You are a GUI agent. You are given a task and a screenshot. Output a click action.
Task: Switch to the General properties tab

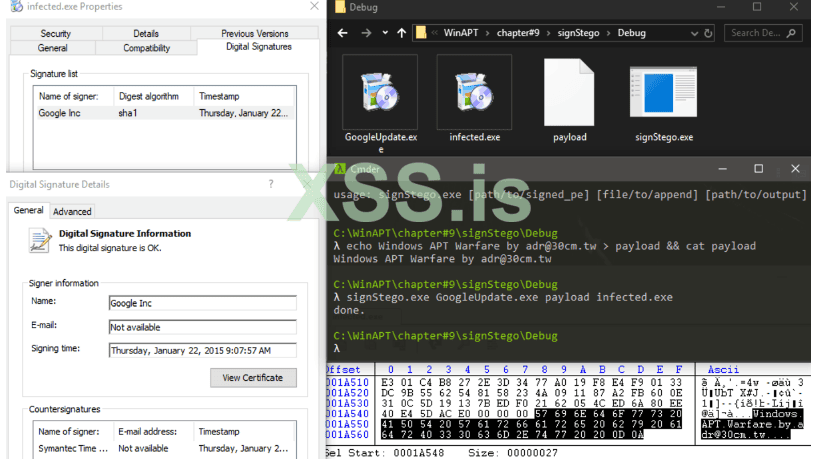coord(53,48)
